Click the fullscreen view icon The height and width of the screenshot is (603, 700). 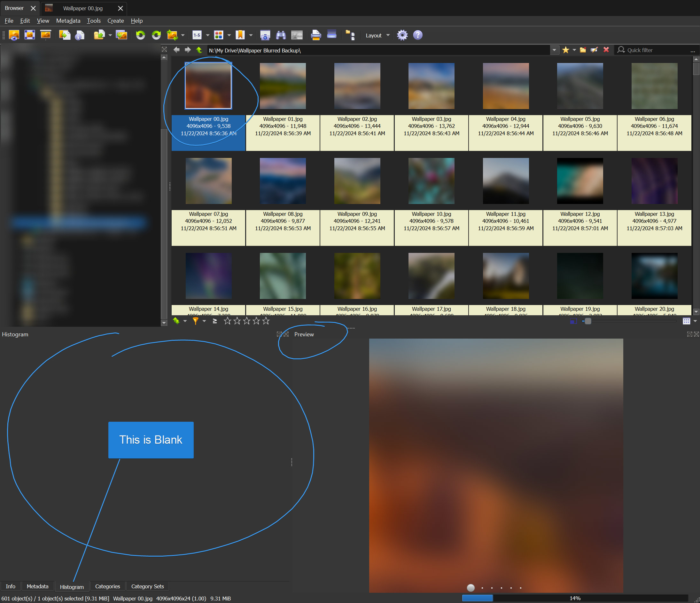(x=30, y=35)
